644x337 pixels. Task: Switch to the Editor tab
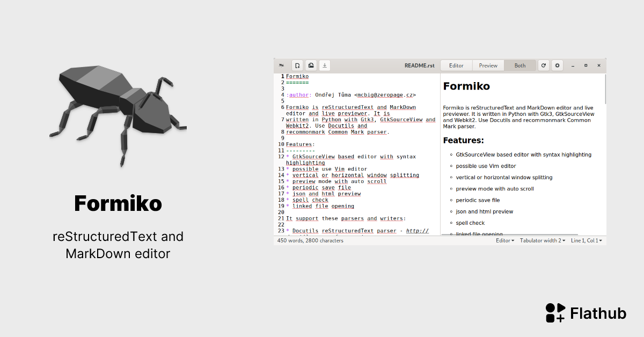pos(456,65)
